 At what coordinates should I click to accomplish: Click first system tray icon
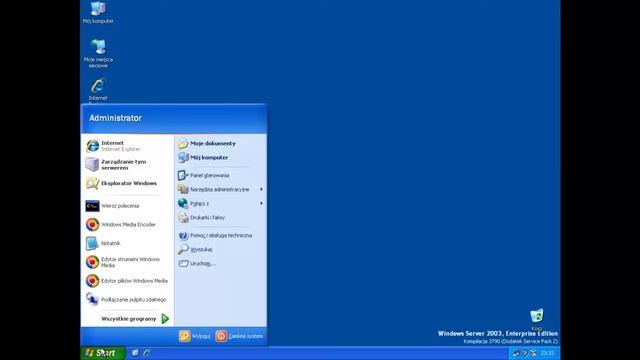click(516, 353)
